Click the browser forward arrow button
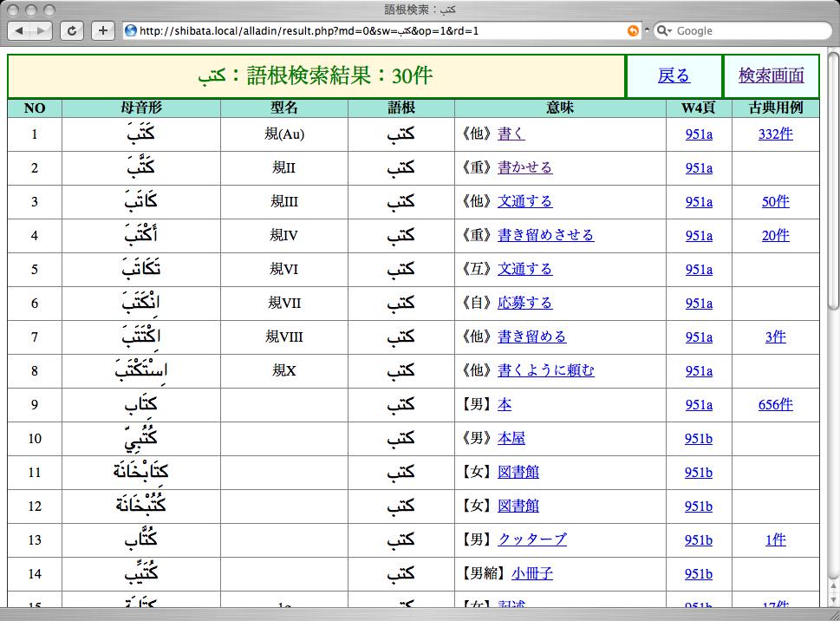The width and height of the screenshot is (840, 621). (41, 30)
